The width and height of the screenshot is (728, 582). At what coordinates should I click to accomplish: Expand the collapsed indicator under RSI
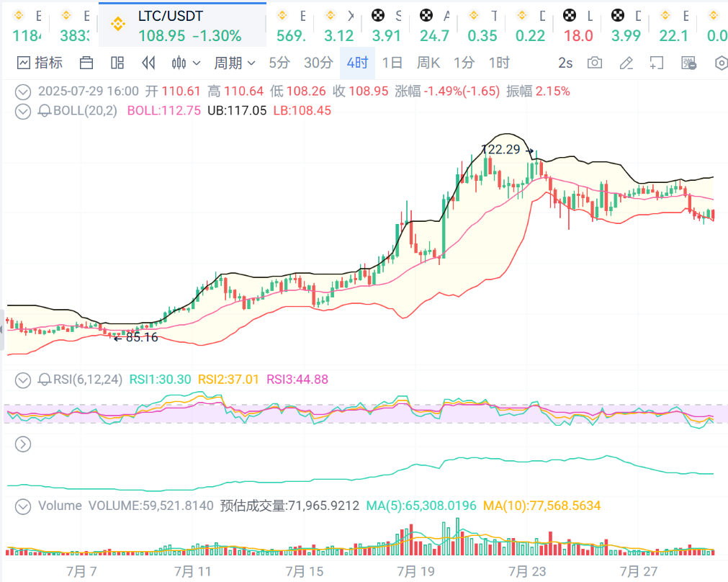pos(23,444)
